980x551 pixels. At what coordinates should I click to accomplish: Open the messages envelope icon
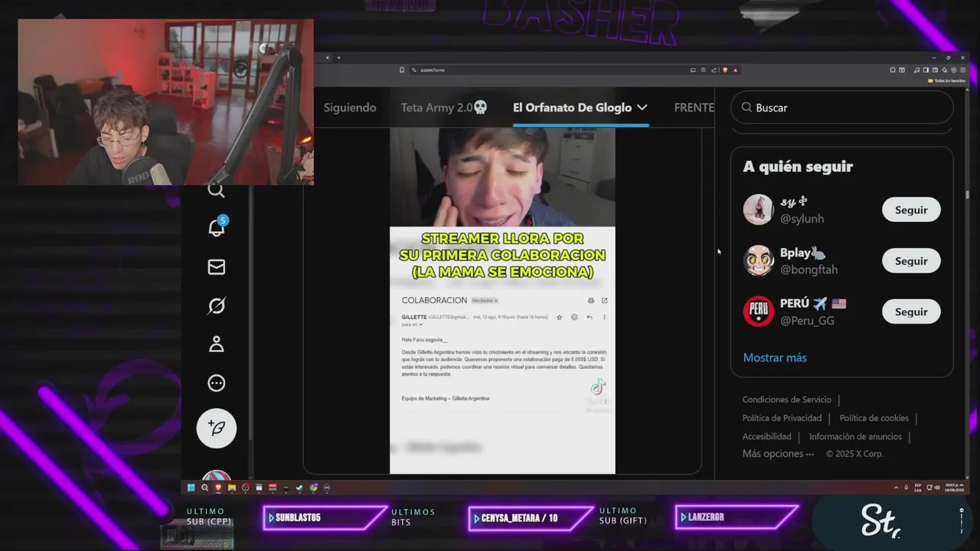217,267
